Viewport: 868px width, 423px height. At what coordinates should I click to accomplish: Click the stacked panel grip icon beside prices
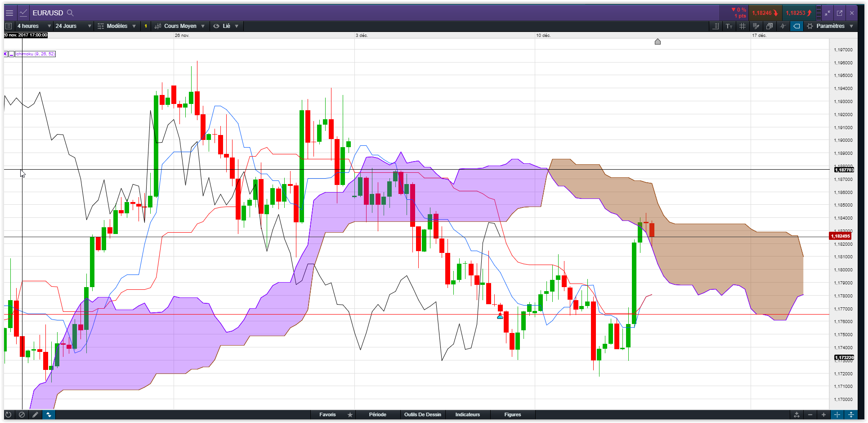819,13
